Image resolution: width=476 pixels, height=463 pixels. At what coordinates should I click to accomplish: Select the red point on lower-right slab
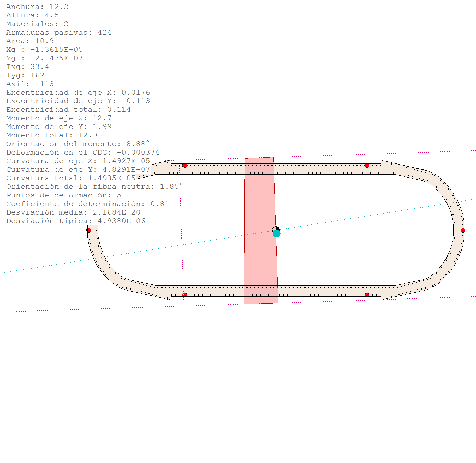point(367,295)
